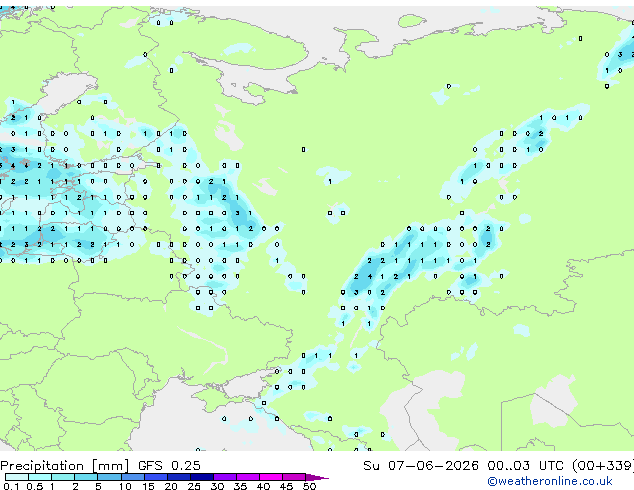Click the '00..03 UTC' time range text
The image size is (634, 490).
525,466
